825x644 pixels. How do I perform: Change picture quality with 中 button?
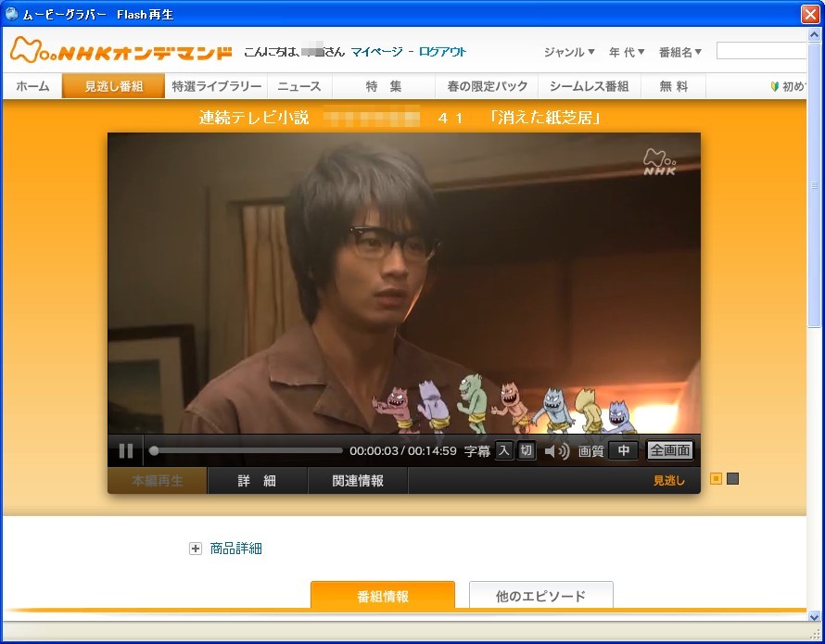coord(623,450)
